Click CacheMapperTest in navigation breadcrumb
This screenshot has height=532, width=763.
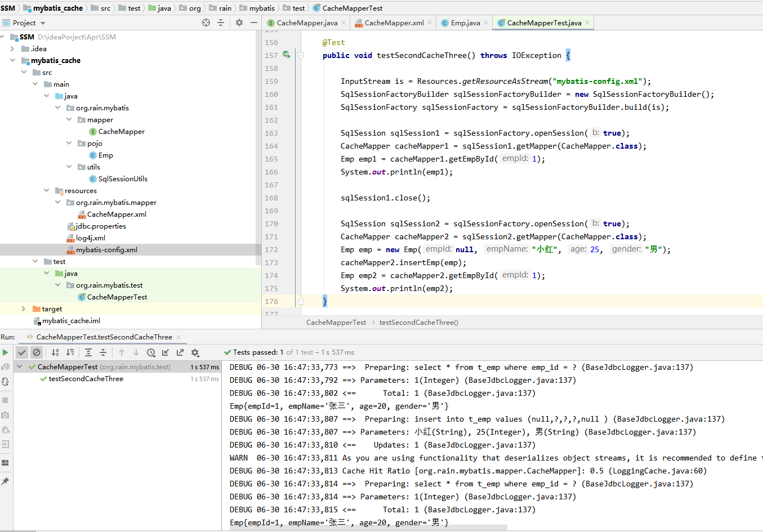point(353,8)
